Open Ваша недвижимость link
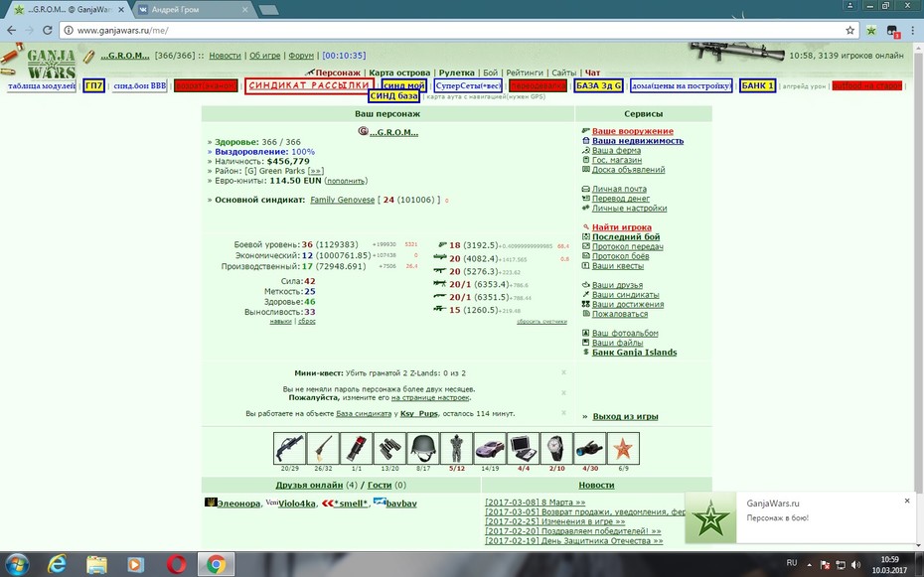 638,141
